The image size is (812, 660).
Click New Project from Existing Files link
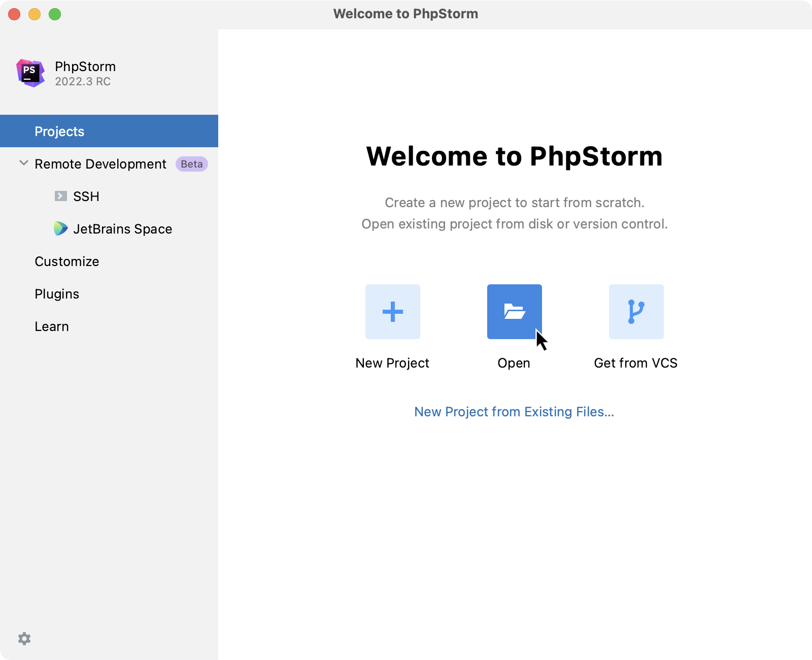(x=514, y=412)
